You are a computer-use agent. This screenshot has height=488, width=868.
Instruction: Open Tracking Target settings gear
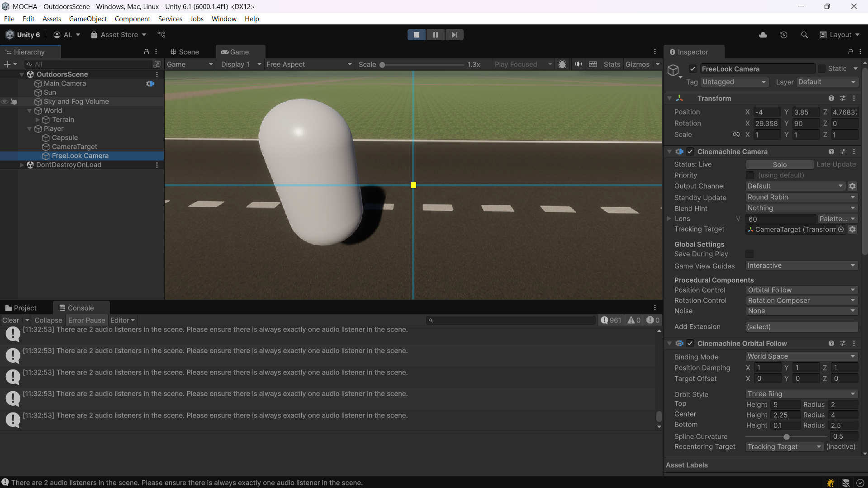[x=852, y=229]
